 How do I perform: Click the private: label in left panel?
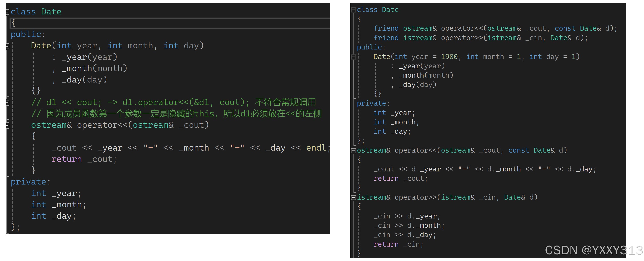(x=30, y=182)
